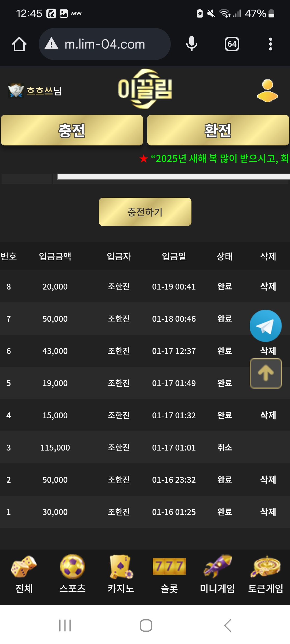Tap the scroll-to-top arrow button
Viewport: 290px width, 644px height.
(x=266, y=373)
